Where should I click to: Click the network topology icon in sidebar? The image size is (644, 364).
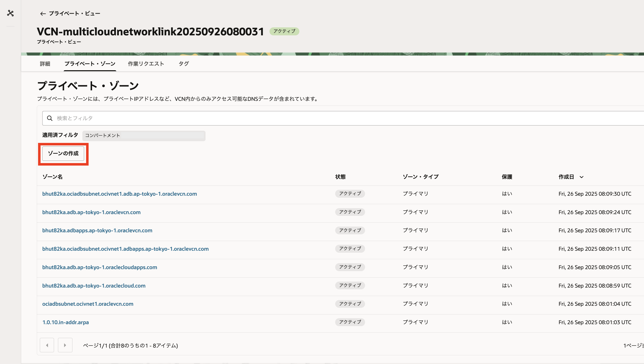[10, 13]
